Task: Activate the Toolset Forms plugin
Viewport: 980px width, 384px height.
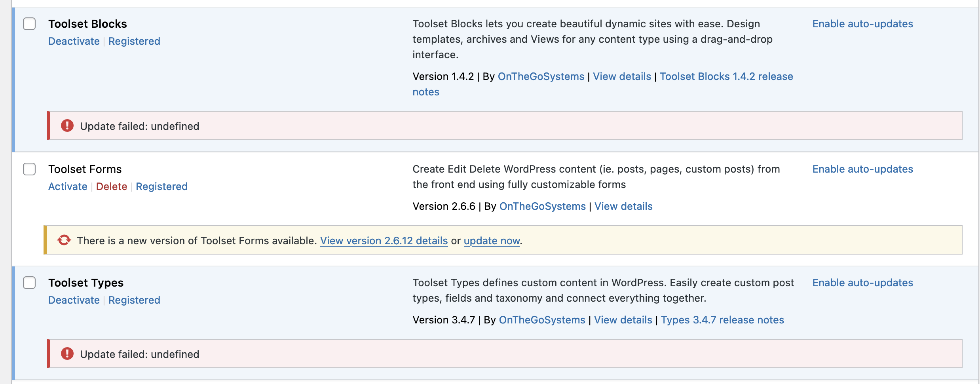Action: click(x=68, y=186)
